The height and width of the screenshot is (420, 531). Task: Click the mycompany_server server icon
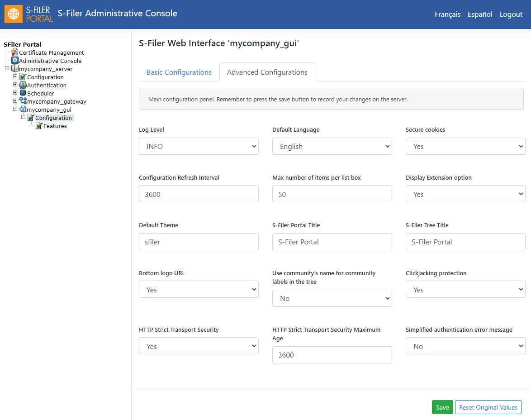(14, 68)
